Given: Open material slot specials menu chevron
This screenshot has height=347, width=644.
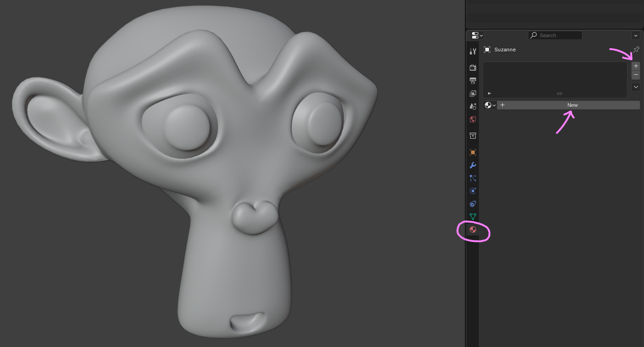Looking at the screenshot, I should pyautogui.click(x=636, y=87).
